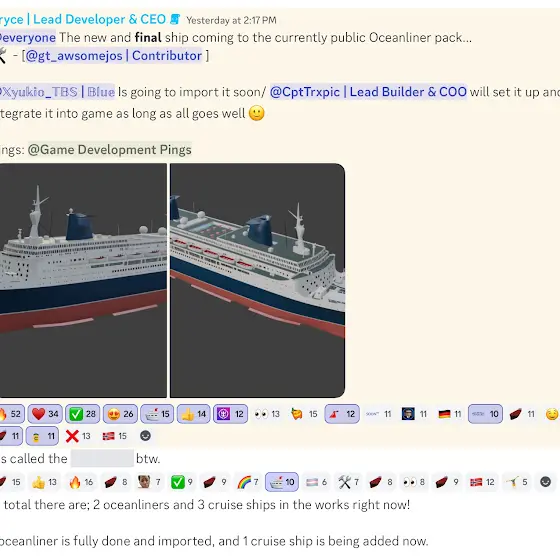Click the @Game Development Pings role mention

110,149
